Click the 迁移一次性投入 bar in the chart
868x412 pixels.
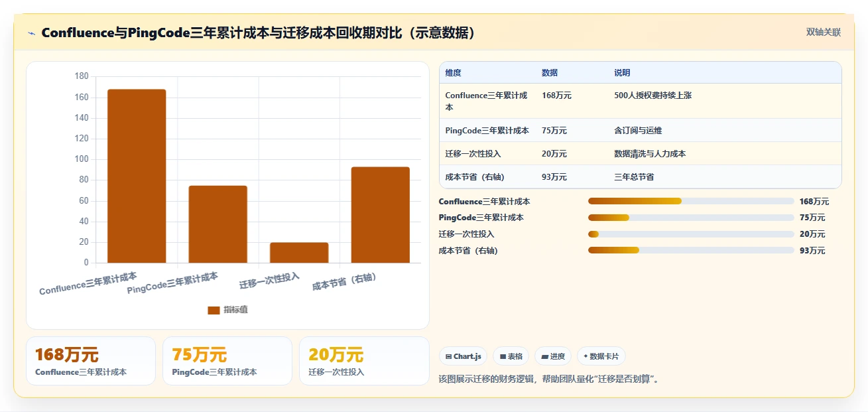(299, 253)
